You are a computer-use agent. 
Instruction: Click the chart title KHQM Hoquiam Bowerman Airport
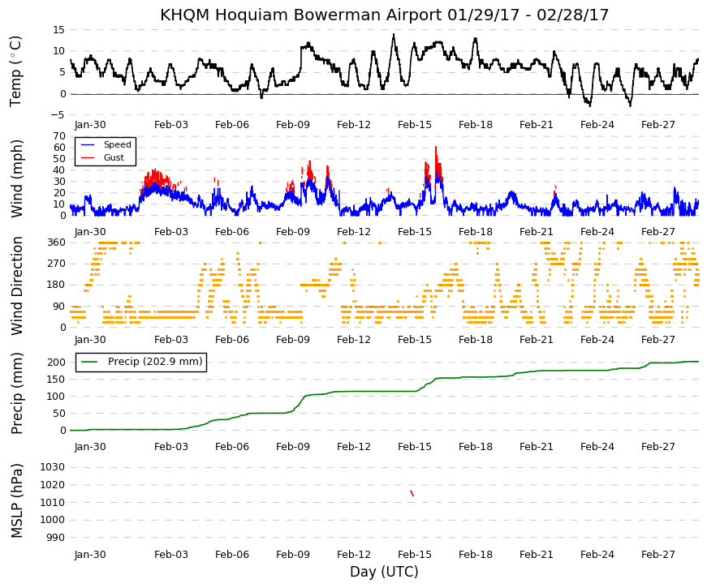click(x=301, y=15)
